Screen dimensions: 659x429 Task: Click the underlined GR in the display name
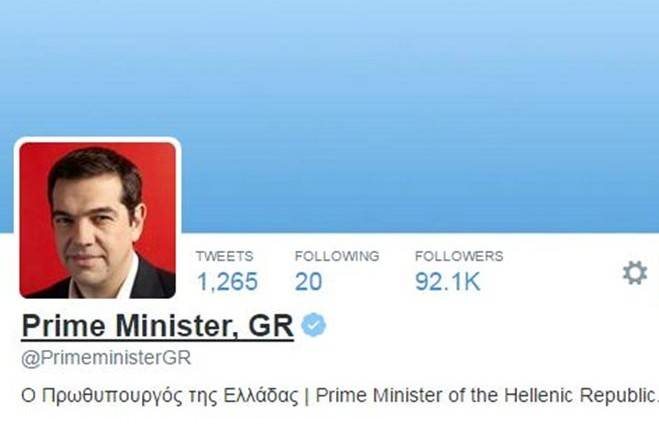271,326
